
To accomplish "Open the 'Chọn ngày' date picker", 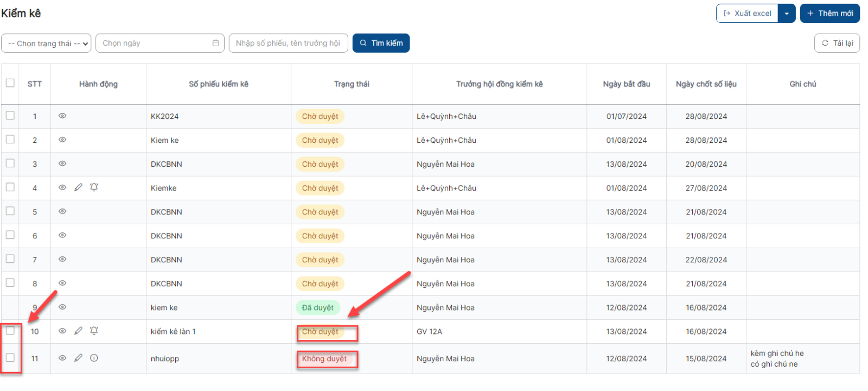I will (160, 43).
